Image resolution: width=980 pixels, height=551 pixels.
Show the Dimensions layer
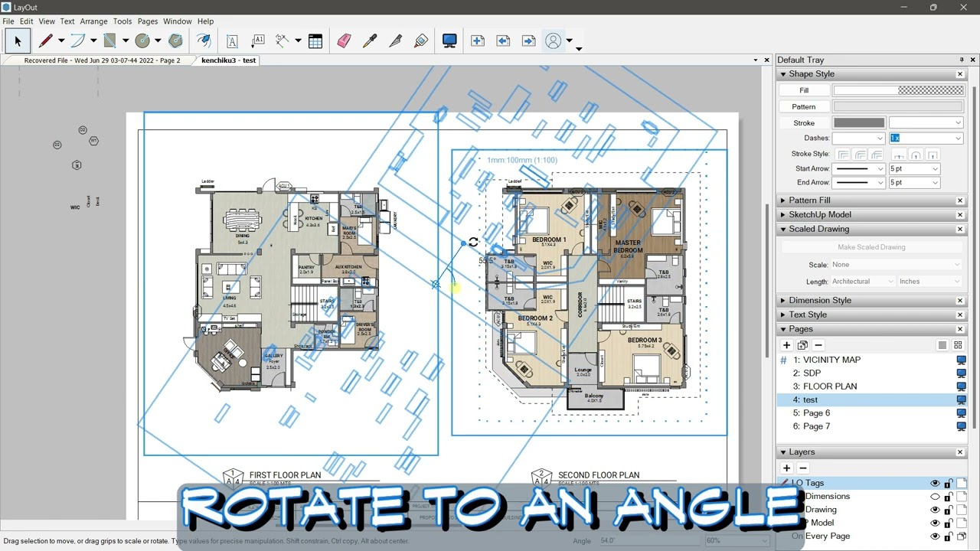(x=935, y=497)
